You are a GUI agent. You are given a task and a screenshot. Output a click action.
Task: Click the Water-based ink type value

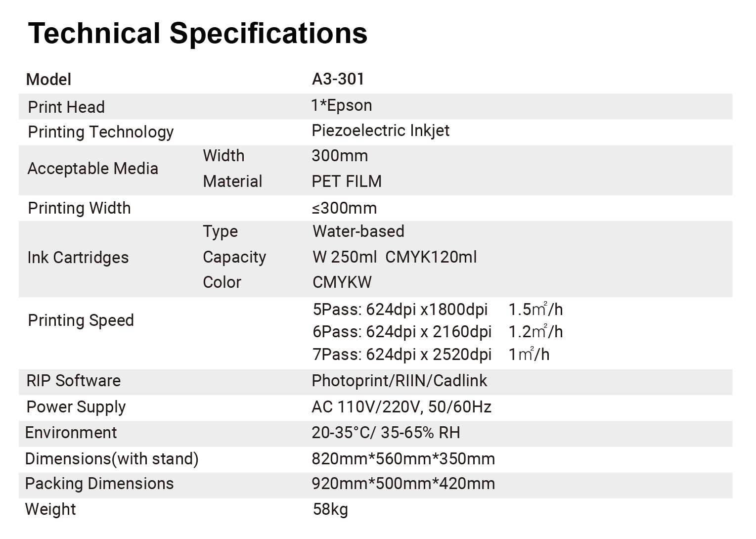(x=358, y=231)
